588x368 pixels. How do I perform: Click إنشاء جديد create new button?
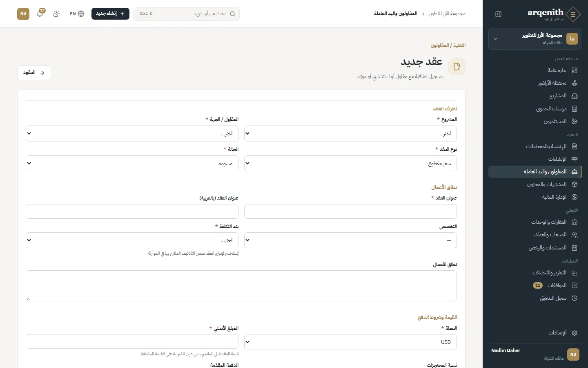pyautogui.click(x=110, y=13)
